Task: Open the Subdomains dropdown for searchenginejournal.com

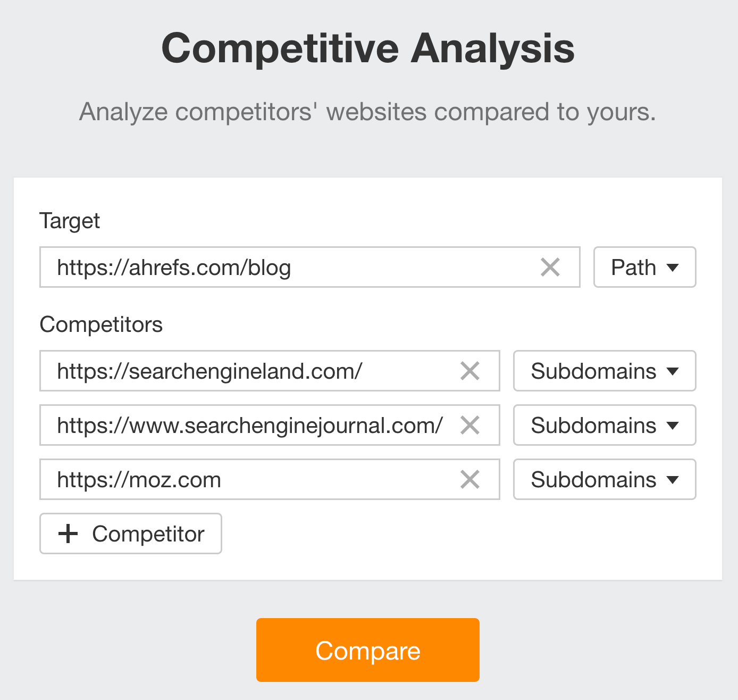Action: tap(604, 425)
